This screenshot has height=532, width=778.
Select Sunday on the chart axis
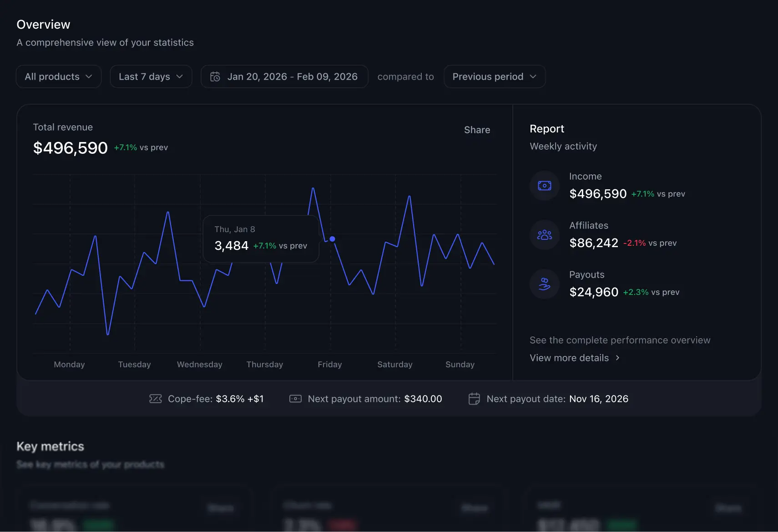460,364
